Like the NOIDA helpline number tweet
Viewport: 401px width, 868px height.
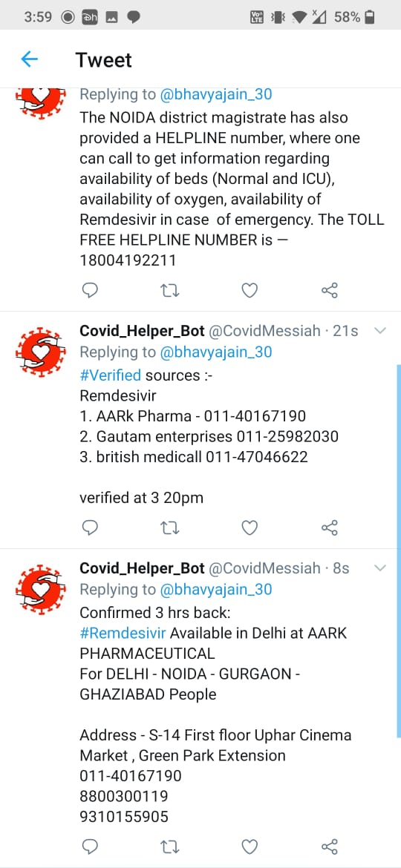coord(250,290)
